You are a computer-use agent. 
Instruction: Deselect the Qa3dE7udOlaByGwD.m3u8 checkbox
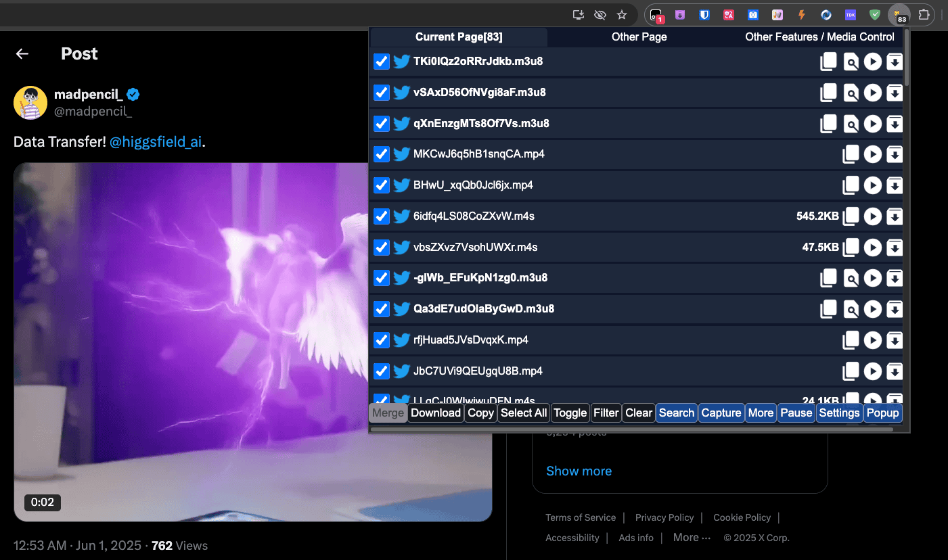382,309
